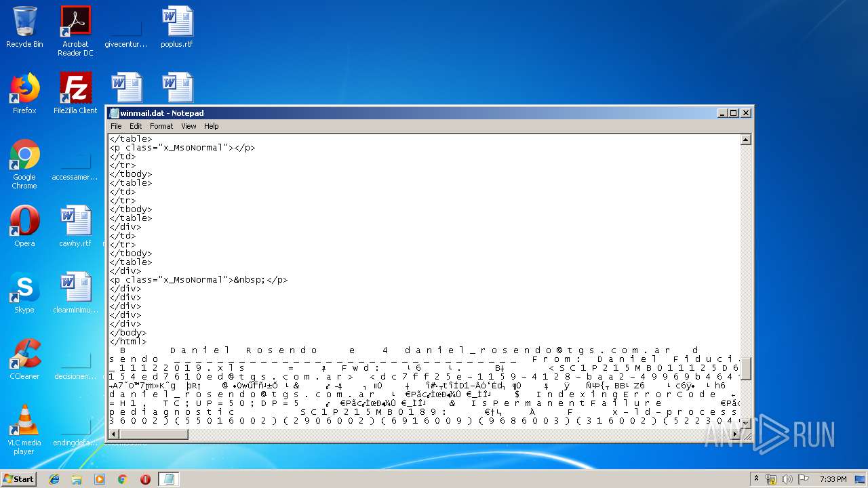This screenshot has width=868, height=488.
Task: Open Windows Explorer folder in taskbar
Action: [x=77, y=479]
